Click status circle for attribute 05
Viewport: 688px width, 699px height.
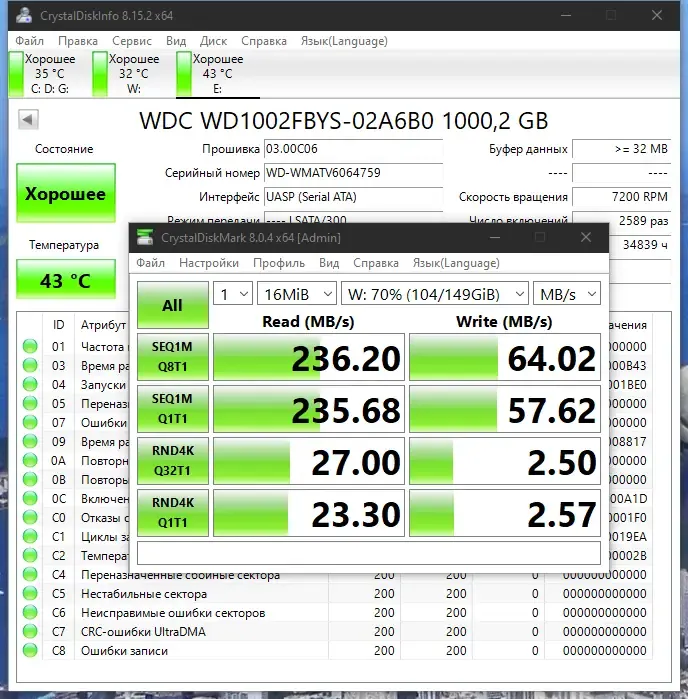pyautogui.click(x=30, y=403)
